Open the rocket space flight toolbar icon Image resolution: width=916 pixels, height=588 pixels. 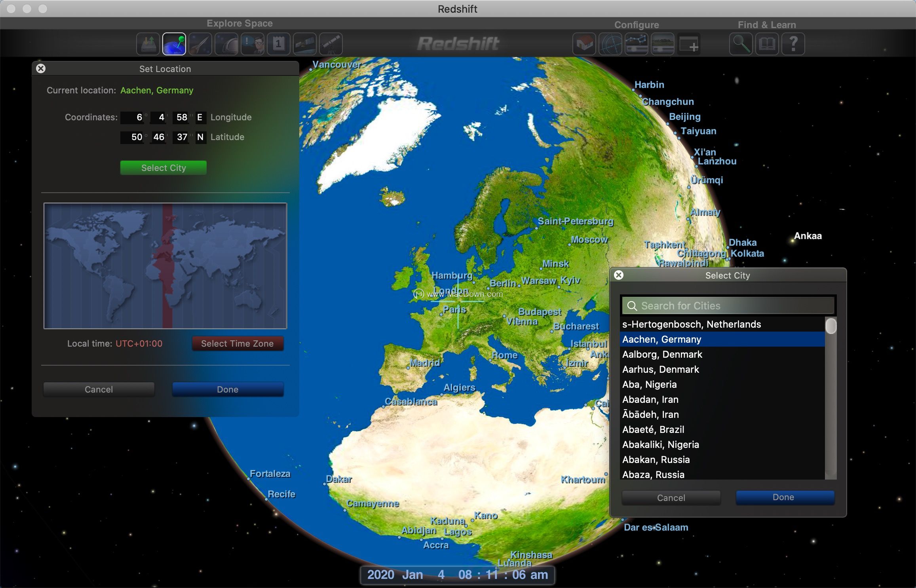point(200,44)
